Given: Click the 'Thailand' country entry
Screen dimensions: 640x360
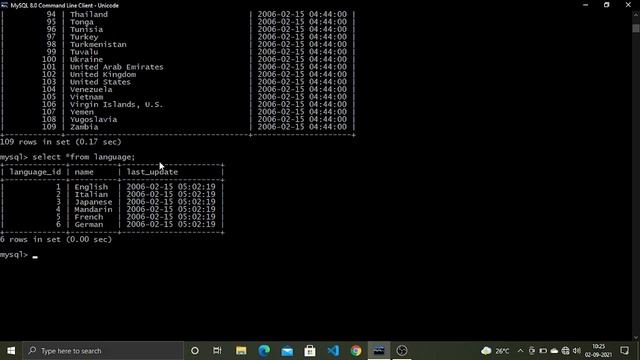Looking at the screenshot, I should click(89, 14).
